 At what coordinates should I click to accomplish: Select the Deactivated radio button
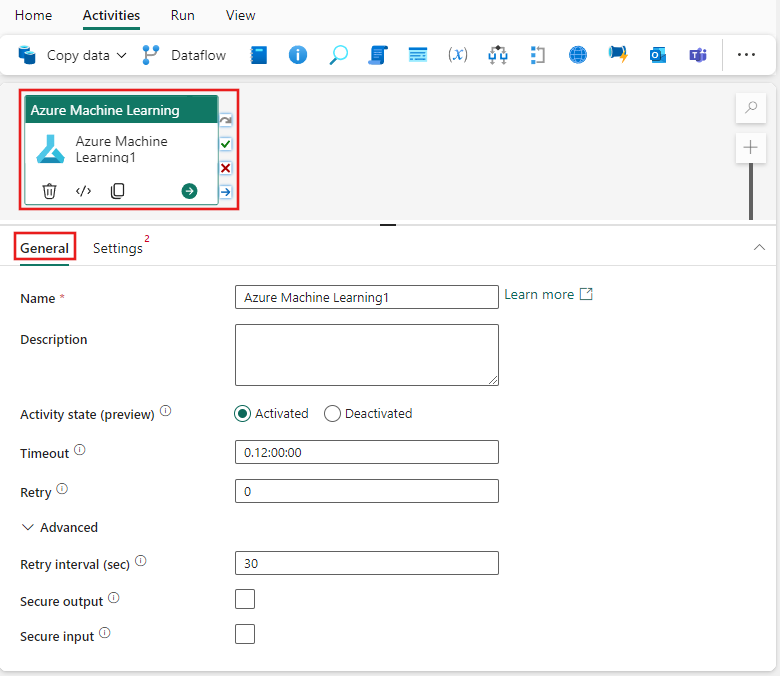click(x=332, y=414)
